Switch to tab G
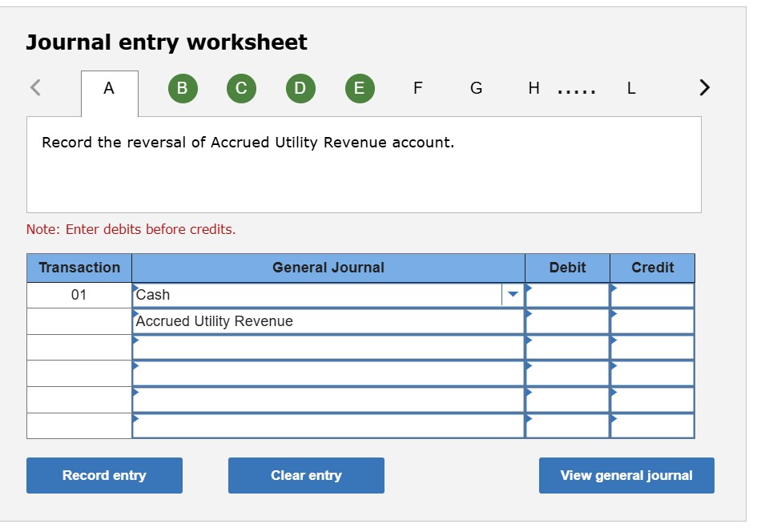The height and width of the screenshot is (532, 765). (476, 88)
